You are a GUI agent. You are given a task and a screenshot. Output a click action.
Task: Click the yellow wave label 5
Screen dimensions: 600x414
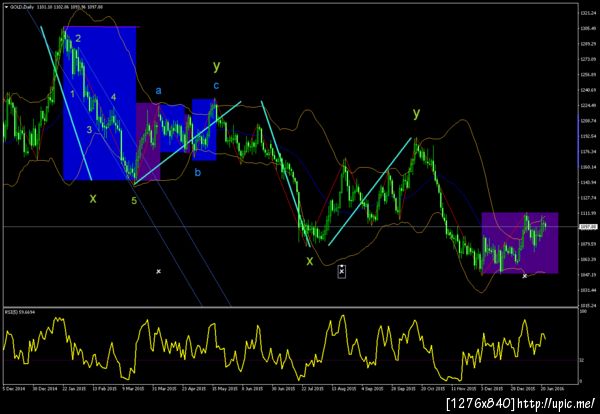[134, 200]
